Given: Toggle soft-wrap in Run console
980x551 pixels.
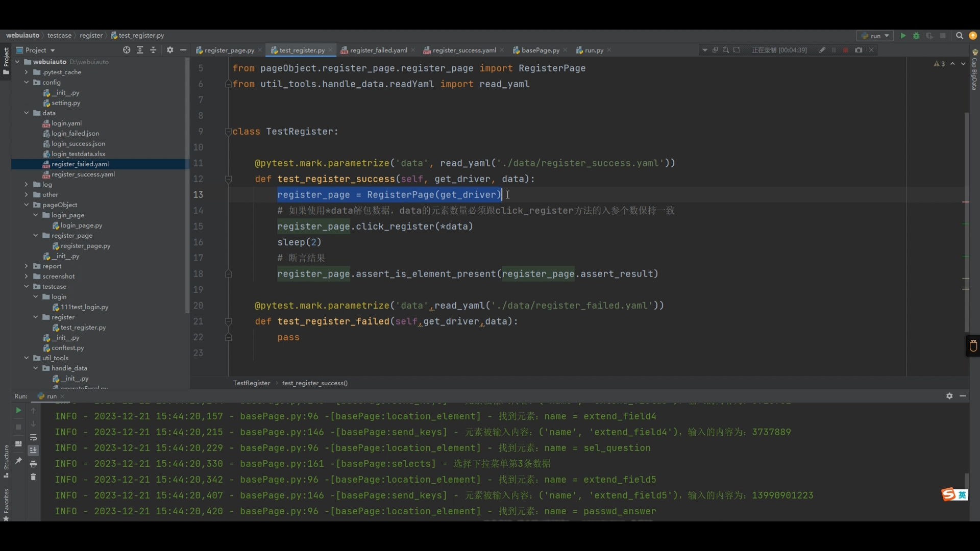Looking at the screenshot, I should coord(33,438).
